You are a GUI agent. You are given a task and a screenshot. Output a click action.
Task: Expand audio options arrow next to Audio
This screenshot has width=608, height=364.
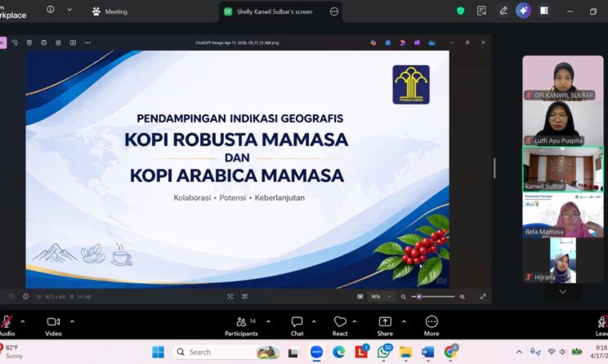click(x=22, y=322)
